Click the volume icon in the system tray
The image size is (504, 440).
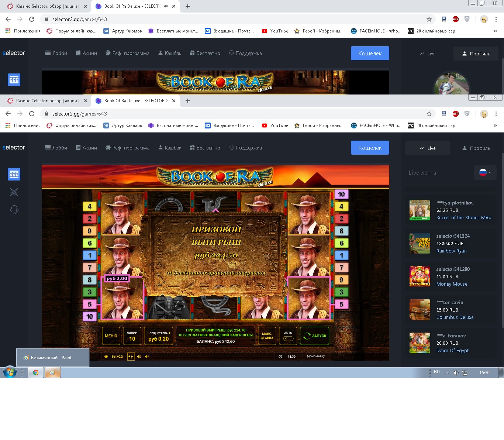coord(456,373)
